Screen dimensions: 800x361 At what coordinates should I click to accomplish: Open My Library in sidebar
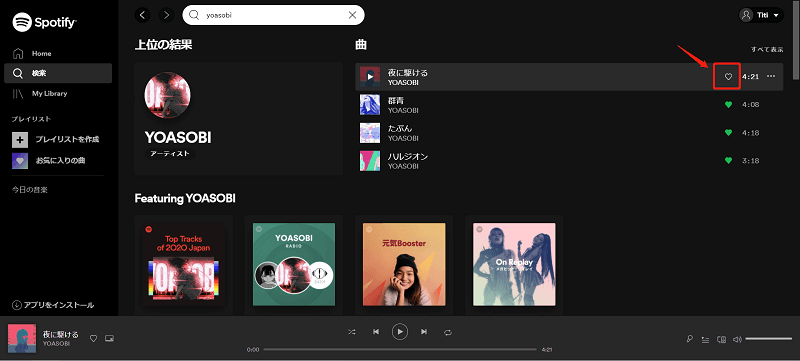tap(49, 94)
